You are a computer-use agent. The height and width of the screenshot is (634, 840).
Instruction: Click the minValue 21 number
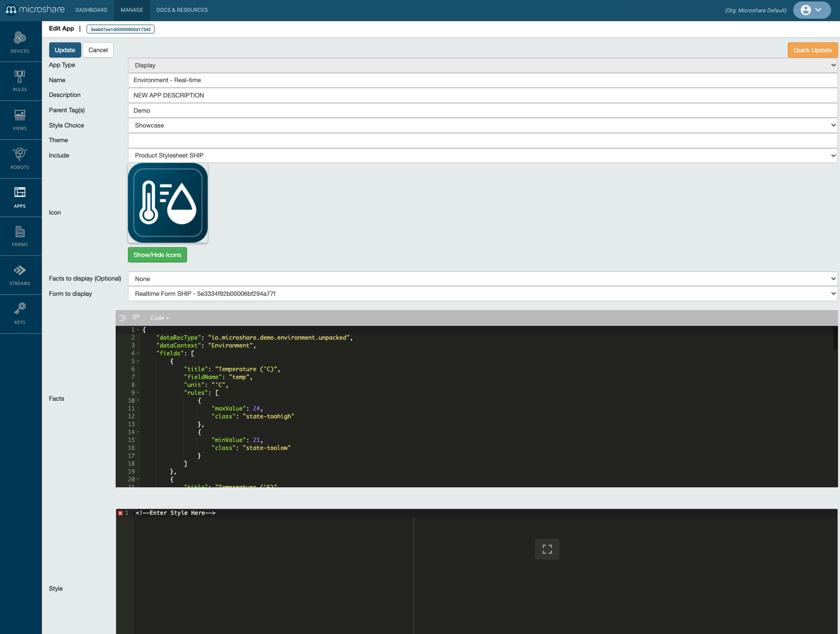(x=256, y=440)
